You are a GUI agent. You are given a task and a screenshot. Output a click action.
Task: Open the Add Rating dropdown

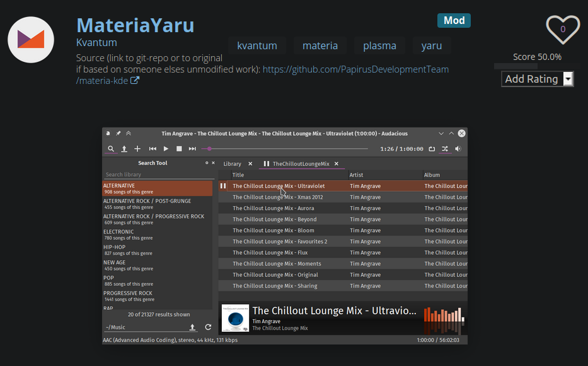pyautogui.click(x=538, y=79)
